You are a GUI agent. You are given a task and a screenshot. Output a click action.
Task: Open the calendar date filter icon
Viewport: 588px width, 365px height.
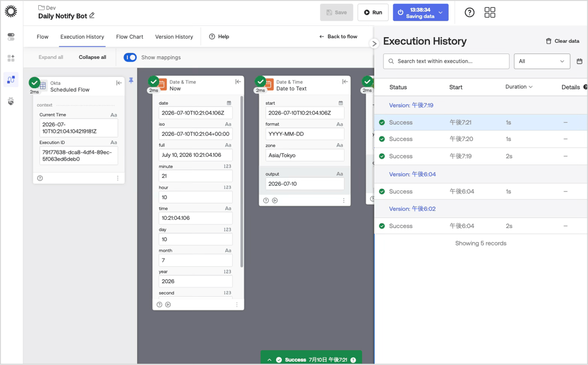(x=579, y=61)
